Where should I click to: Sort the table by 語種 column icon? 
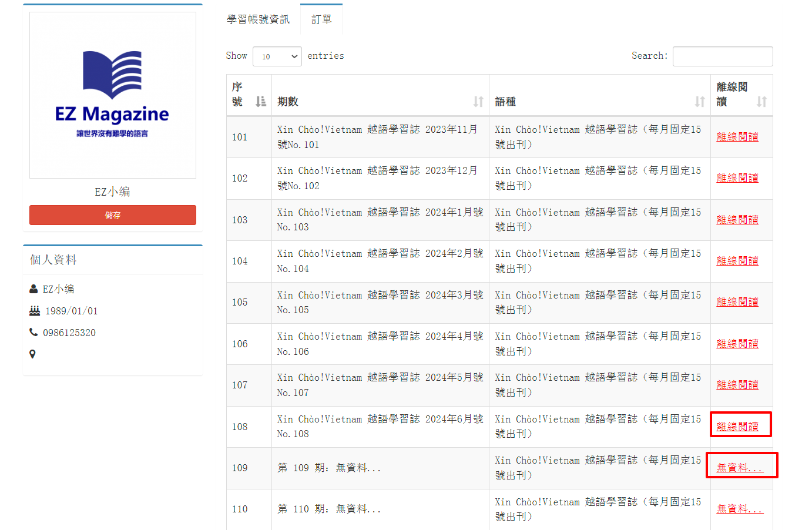[x=700, y=102]
